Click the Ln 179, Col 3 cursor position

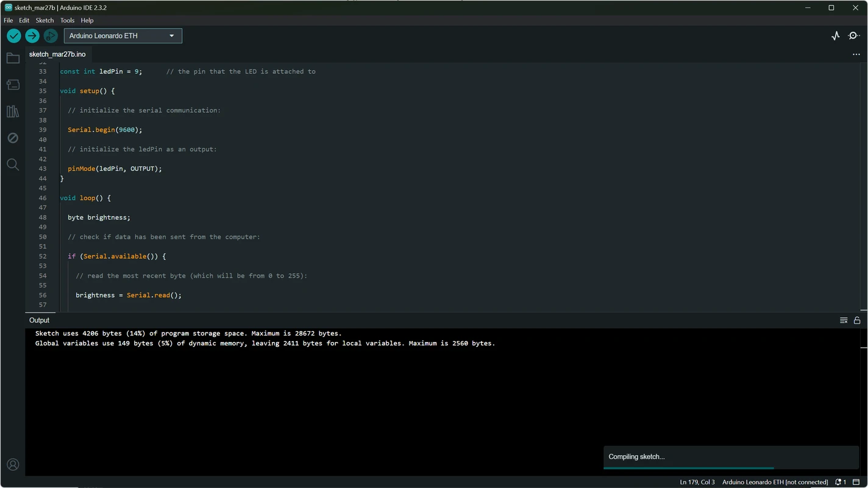697,482
